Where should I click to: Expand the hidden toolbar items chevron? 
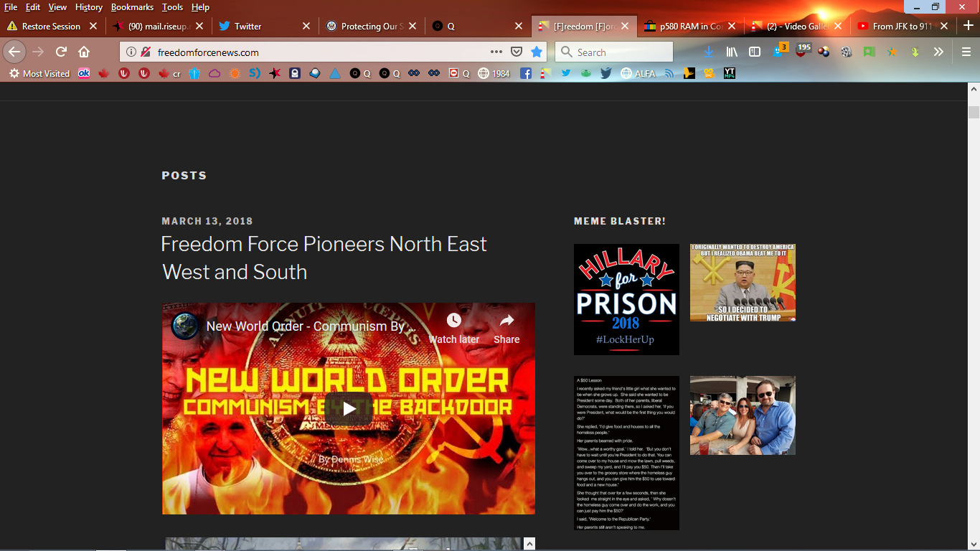[x=938, y=52]
